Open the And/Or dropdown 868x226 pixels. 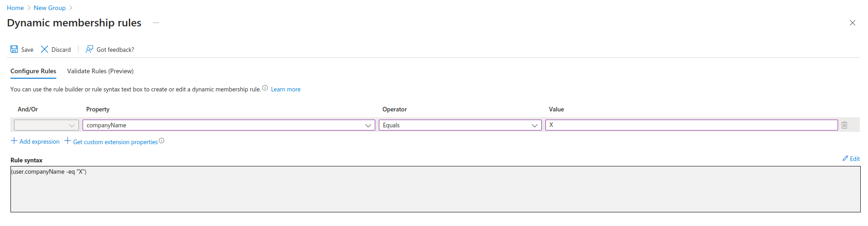pyautogui.click(x=46, y=125)
